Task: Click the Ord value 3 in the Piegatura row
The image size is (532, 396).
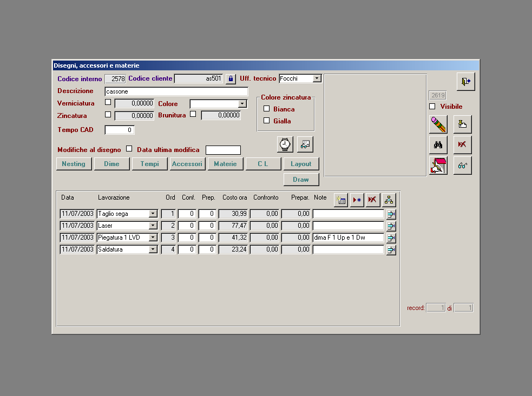Action: (168, 237)
